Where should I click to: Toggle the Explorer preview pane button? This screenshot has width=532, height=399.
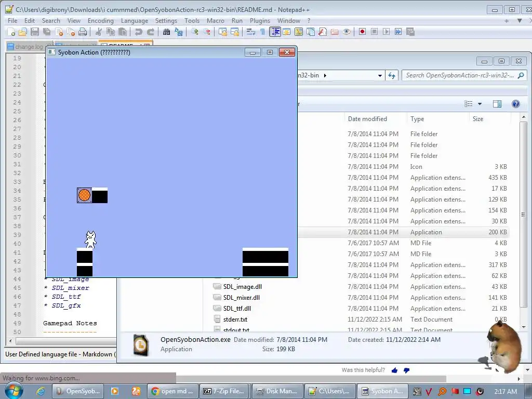[x=497, y=104]
